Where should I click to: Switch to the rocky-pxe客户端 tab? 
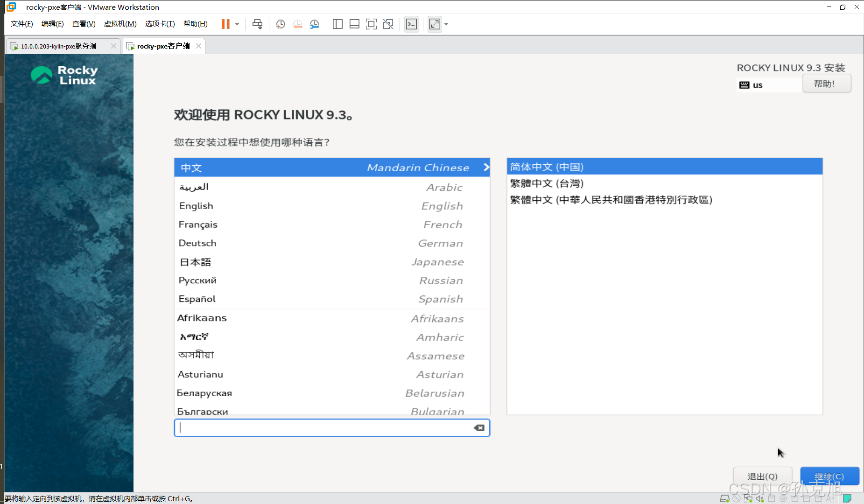(x=163, y=46)
